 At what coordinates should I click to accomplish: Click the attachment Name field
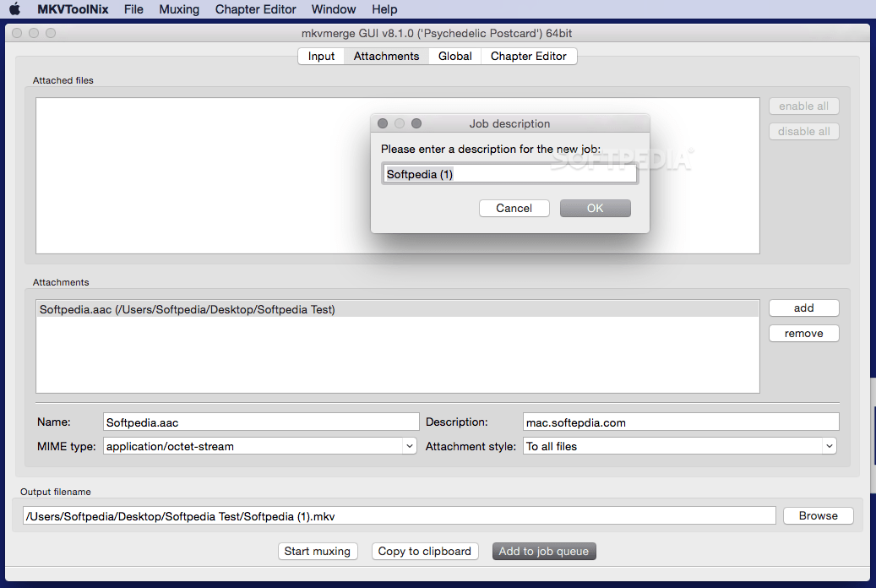coord(261,422)
